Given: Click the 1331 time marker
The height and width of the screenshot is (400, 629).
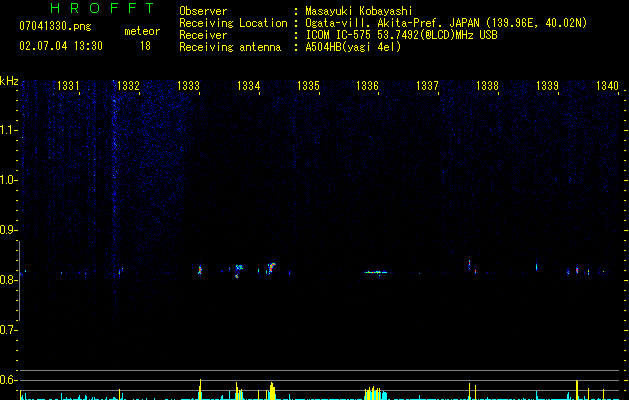Looking at the screenshot, I should click(x=68, y=86).
